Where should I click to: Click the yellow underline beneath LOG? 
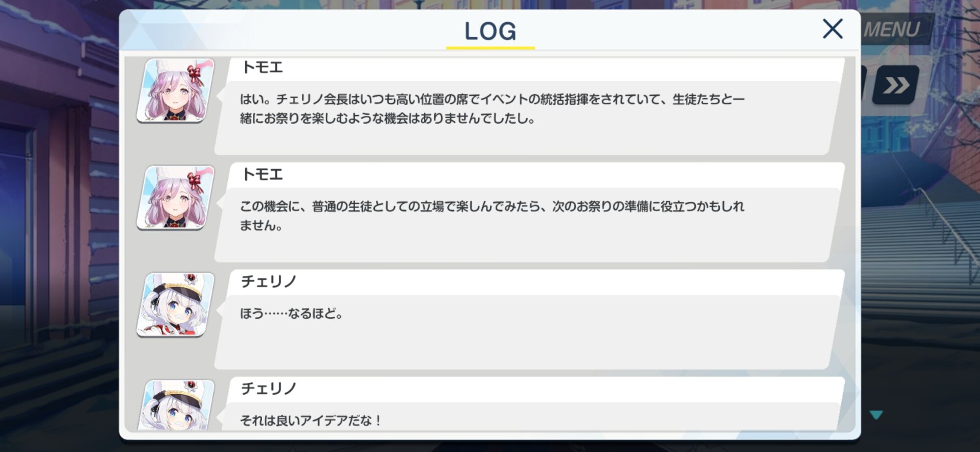[x=490, y=48]
